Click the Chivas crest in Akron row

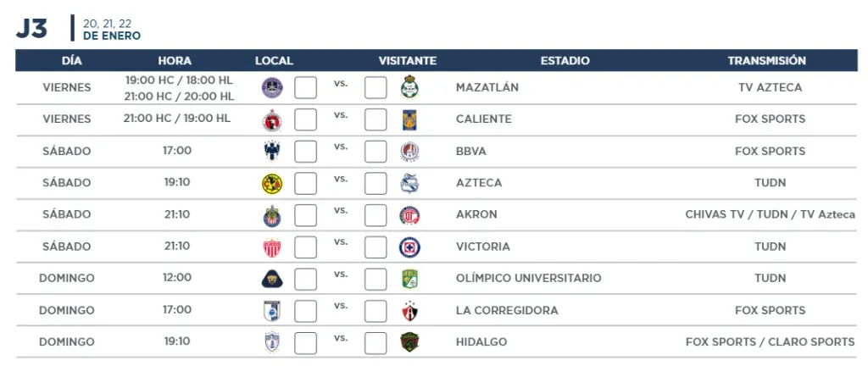(x=272, y=216)
